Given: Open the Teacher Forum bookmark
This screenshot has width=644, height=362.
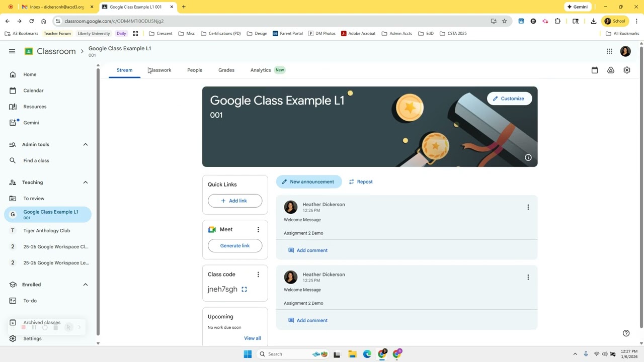Looking at the screenshot, I should coord(57,34).
